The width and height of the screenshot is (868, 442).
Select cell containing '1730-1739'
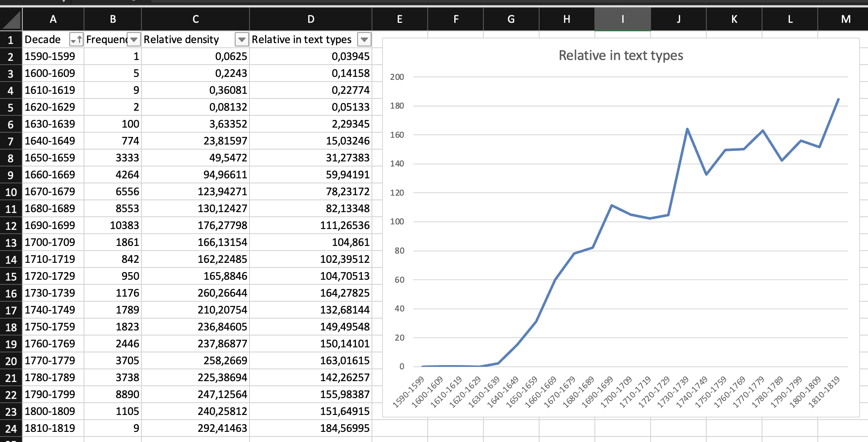pyautogui.click(x=53, y=293)
